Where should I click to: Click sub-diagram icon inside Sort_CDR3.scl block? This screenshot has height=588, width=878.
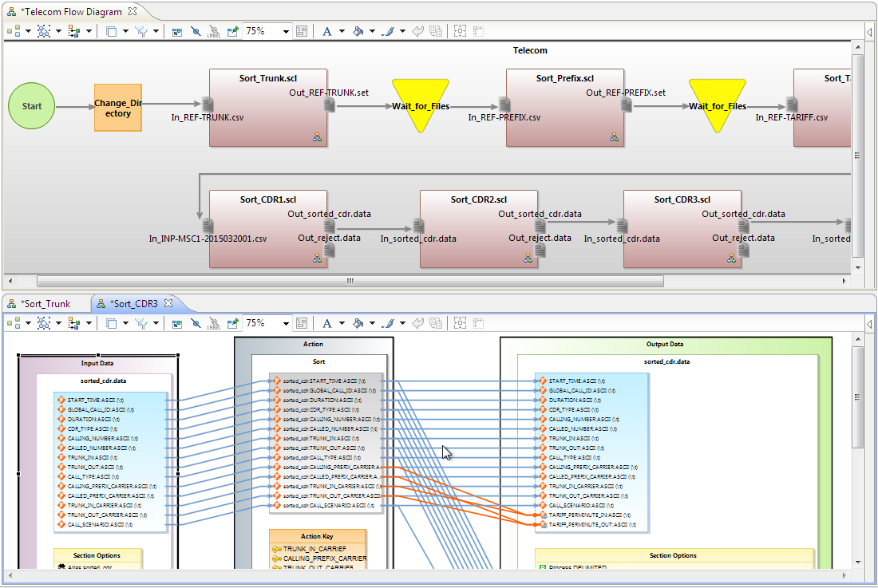click(x=732, y=258)
